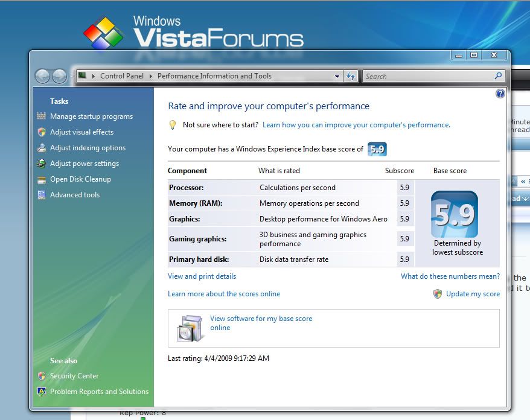The width and height of the screenshot is (530, 420).
Task: Open Adjust power settings
Action: 85,164
